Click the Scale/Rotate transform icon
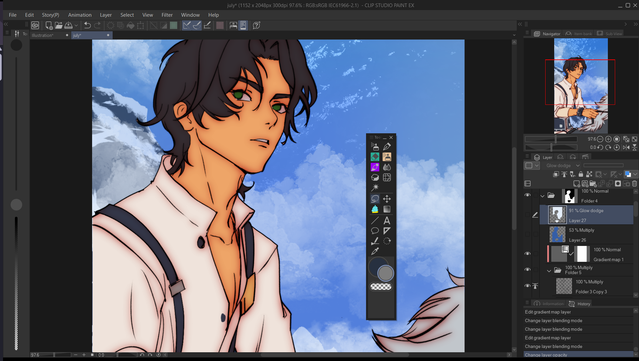 tap(141, 25)
